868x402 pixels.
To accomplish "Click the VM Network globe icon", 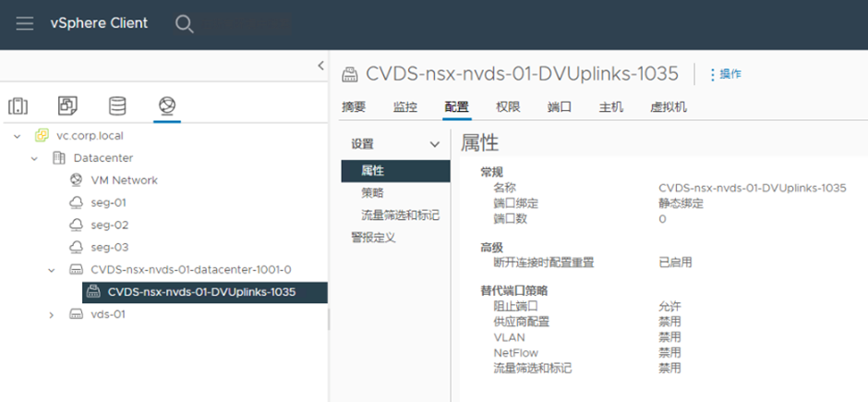I will tap(76, 180).
